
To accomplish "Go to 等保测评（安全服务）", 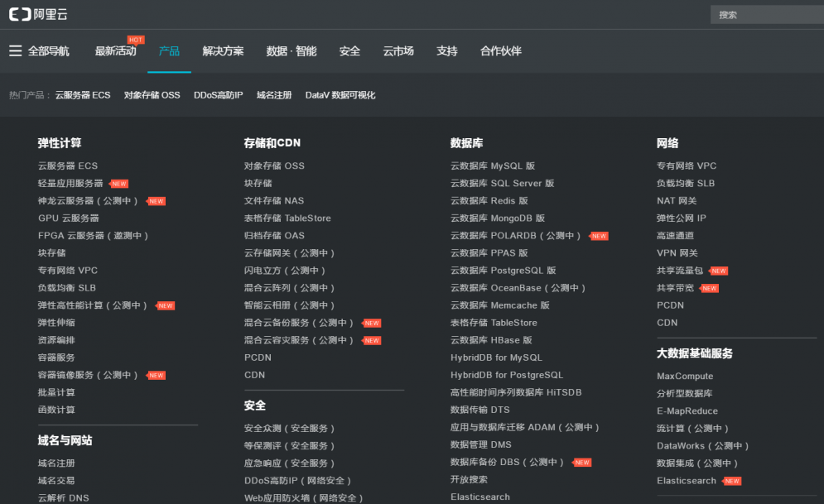I will coord(290,446).
